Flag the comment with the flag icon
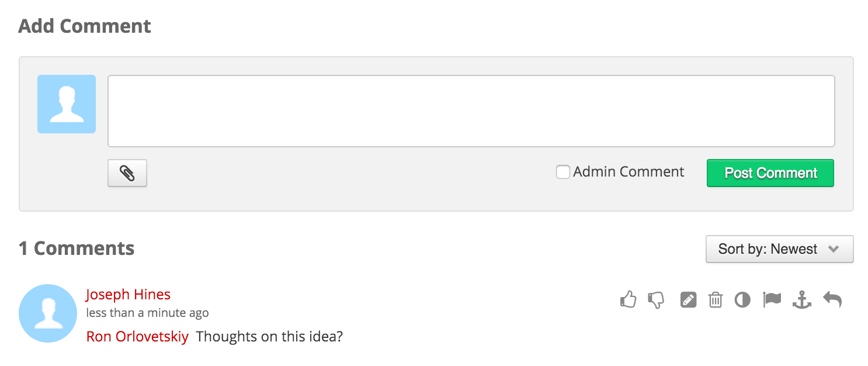868x366 pixels. [x=772, y=300]
